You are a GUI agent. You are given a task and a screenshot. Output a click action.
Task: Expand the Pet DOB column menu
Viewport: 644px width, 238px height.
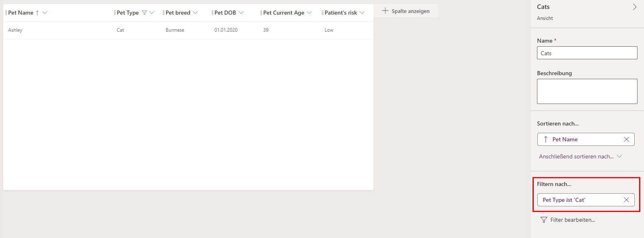click(241, 13)
